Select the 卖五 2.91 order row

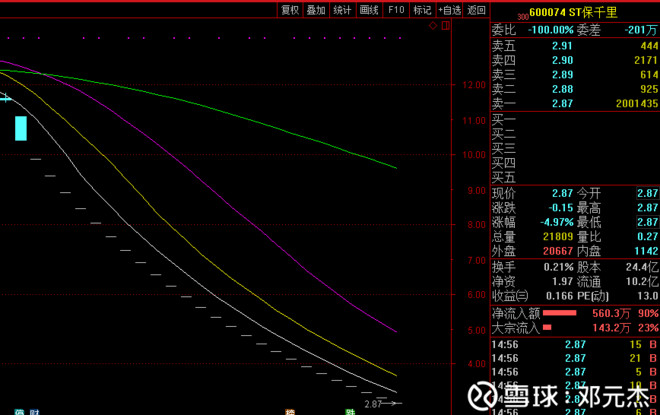(575, 45)
